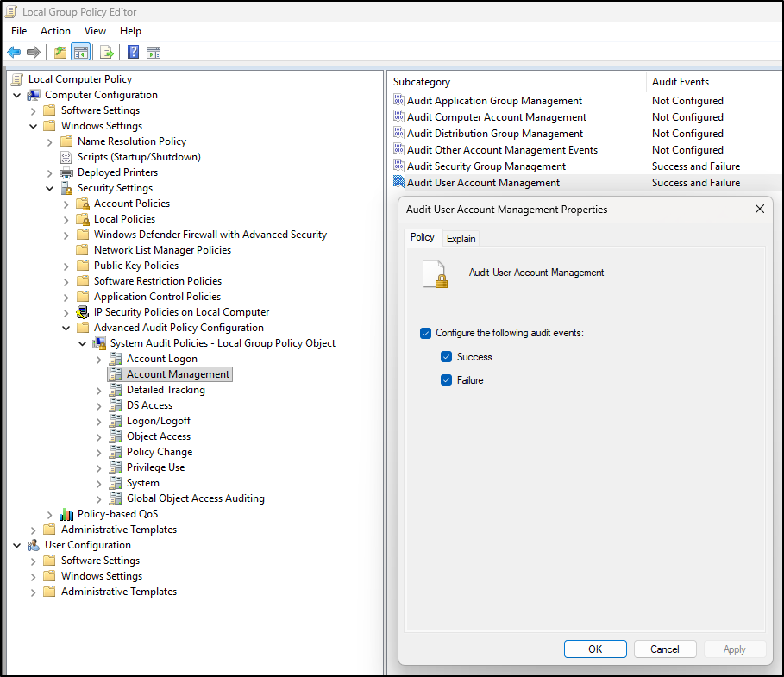Collapse the User Configuration node
The width and height of the screenshot is (784, 677).
[17, 546]
